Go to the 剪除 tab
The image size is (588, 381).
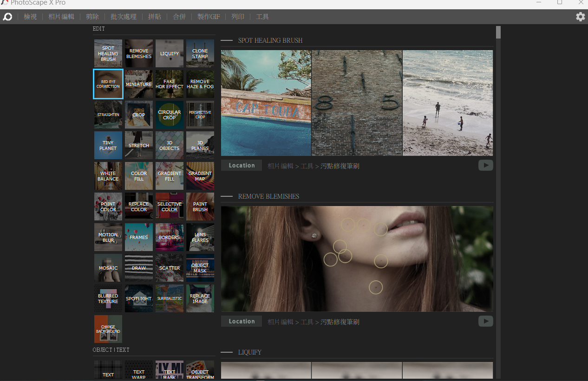pyautogui.click(x=92, y=17)
